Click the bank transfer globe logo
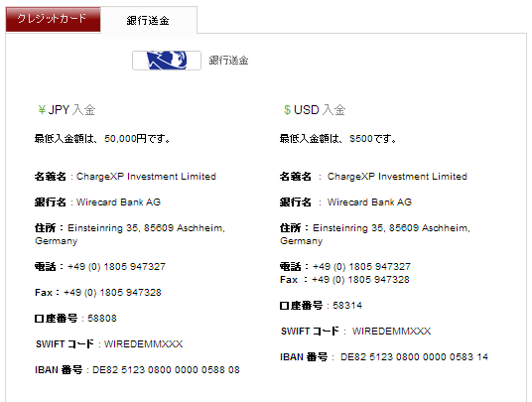 (167, 61)
